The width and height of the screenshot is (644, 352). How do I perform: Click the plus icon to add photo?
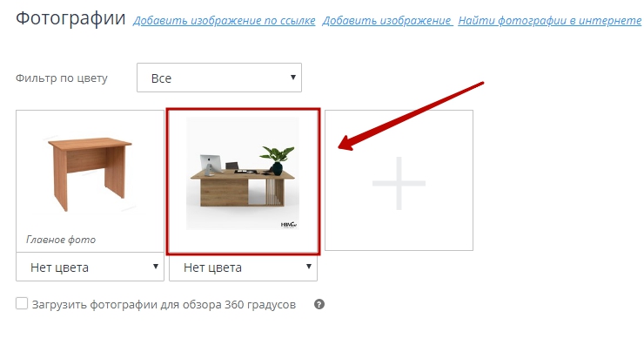pyautogui.click(x=399, y=183)
